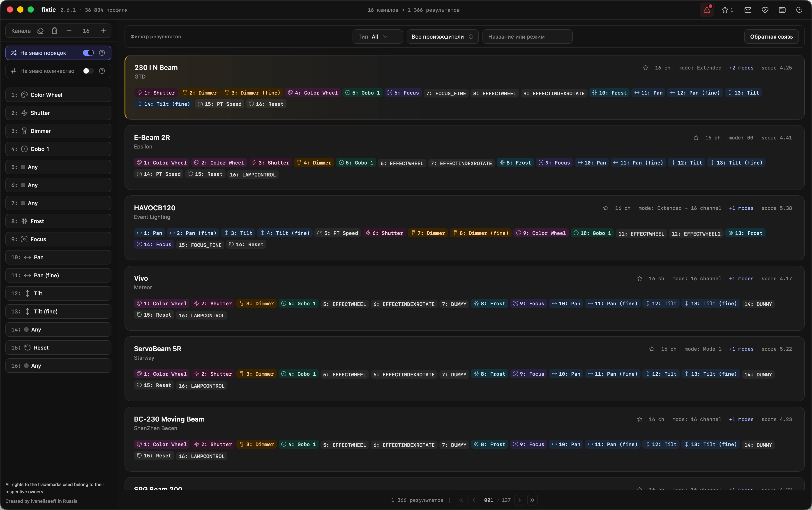Viewport: 812px width, 510px height.
Task: Click the heart icon in top bar
Action: (x=765, y=10)
